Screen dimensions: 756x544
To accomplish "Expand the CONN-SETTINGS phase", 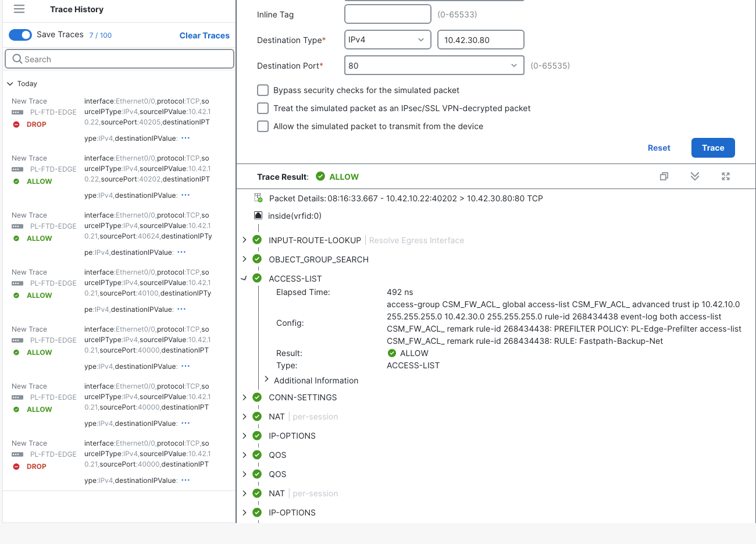I will pyautogui.click(x=244, y=397).
